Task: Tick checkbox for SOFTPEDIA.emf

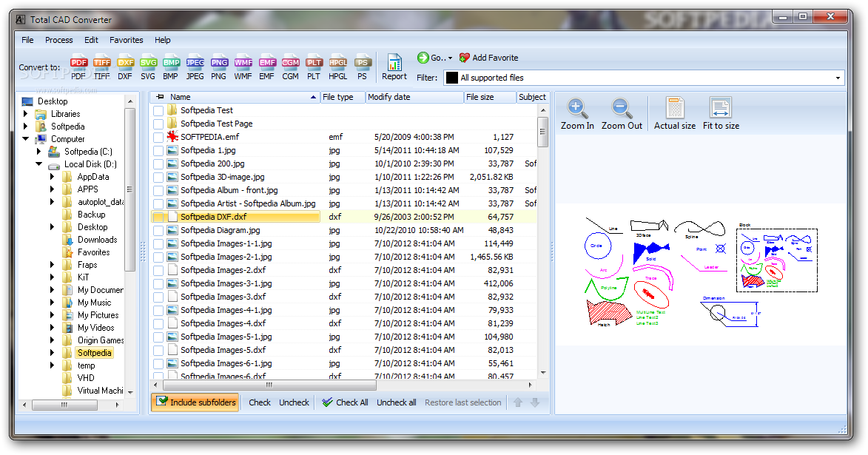Action: (158, 138)
